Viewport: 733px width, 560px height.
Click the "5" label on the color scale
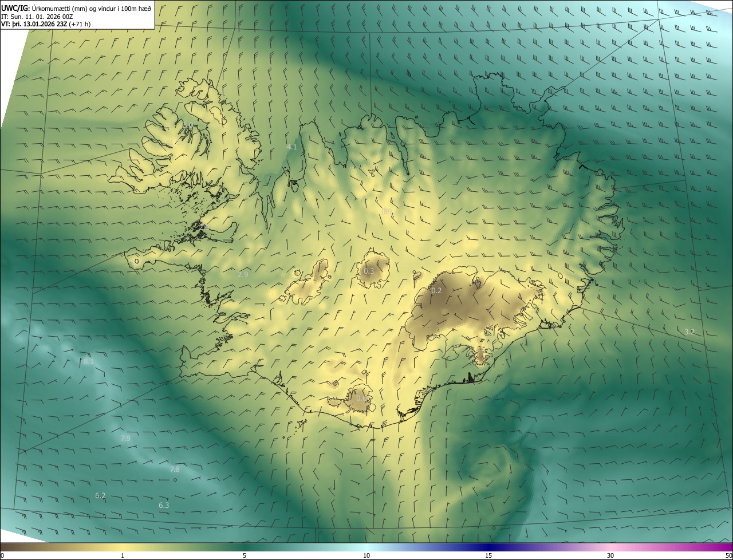(245, 555)
